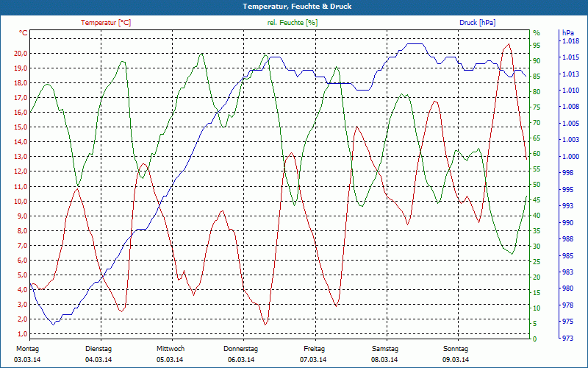
Task: Click "17,0" on the temperature axis
Action: pos(21,98)
